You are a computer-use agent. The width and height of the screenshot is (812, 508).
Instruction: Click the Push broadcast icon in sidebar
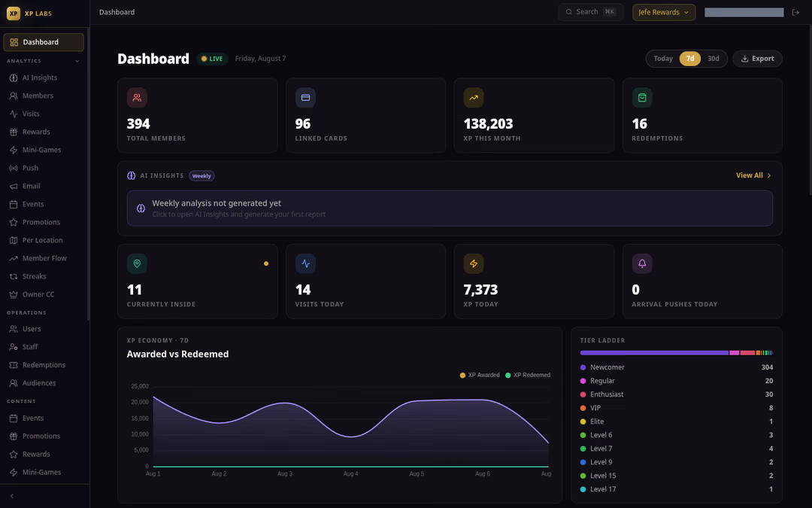coord(14,168)
